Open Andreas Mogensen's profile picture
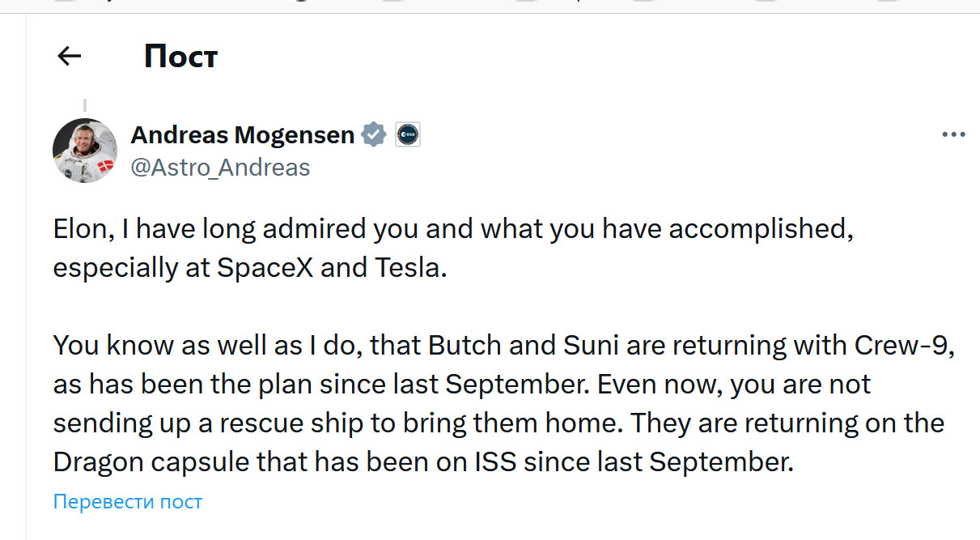Screen dimensions: 980x540 [85, 151]
